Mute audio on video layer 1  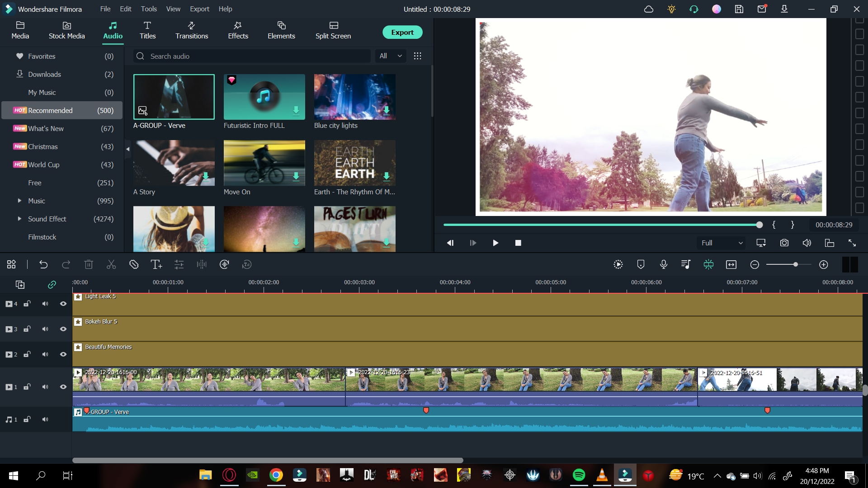point(44,387)
